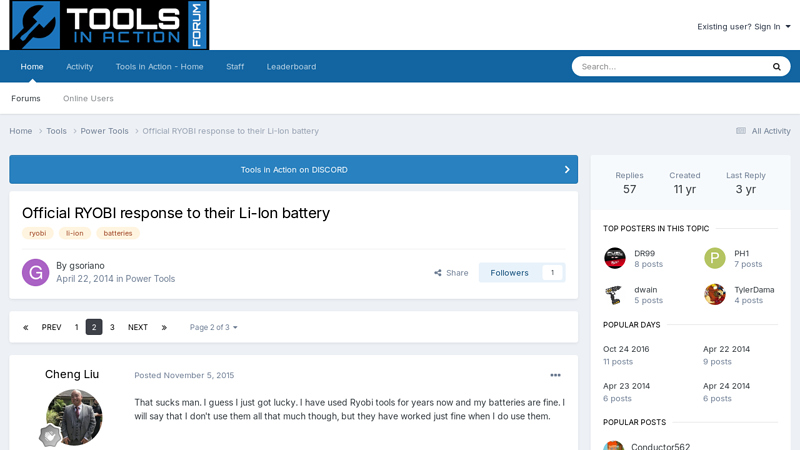The height and width of the screenshot is (450, 800).
Task: Open the batteries tag
Action: 118,233
